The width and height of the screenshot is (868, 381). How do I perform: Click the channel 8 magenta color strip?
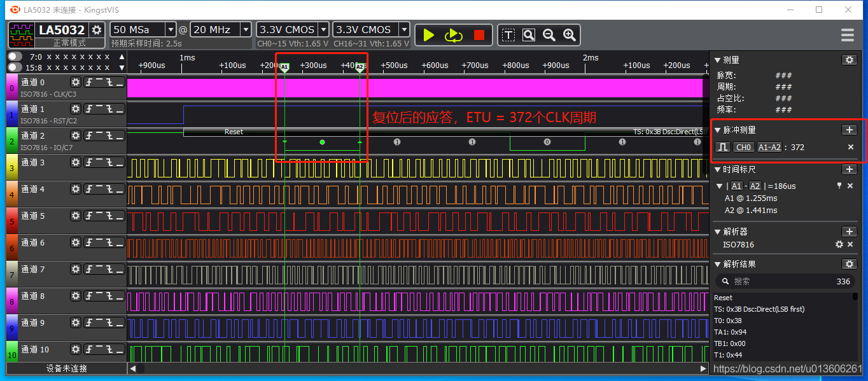(12, 301)
